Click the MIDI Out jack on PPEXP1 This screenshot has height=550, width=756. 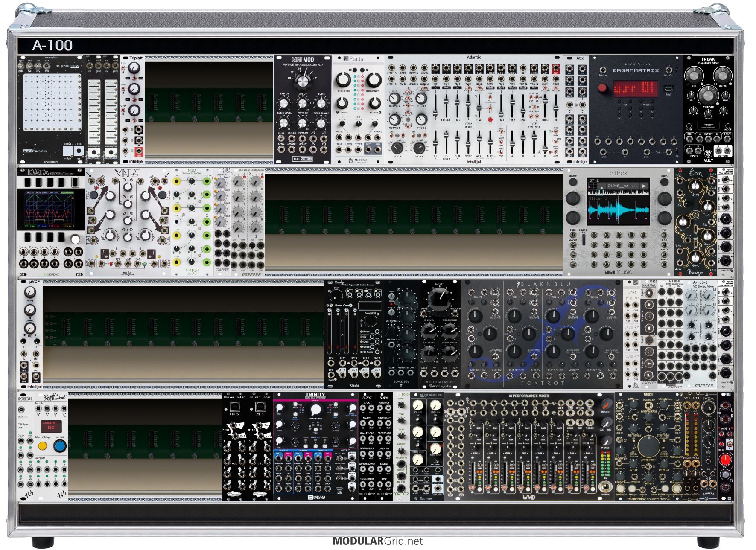pos(20,410)
